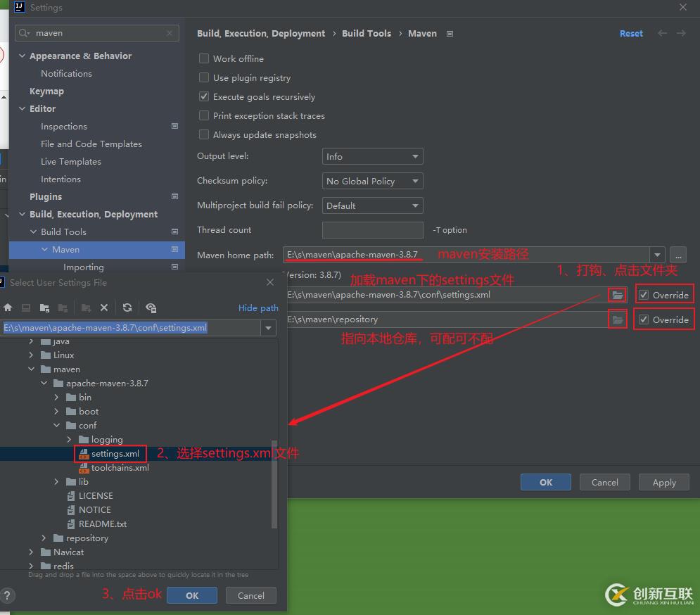Image resolution: width=700 pixels, height=615 pixels.
Task: Collapse the Editor section
Action: (x=22, y=108)
